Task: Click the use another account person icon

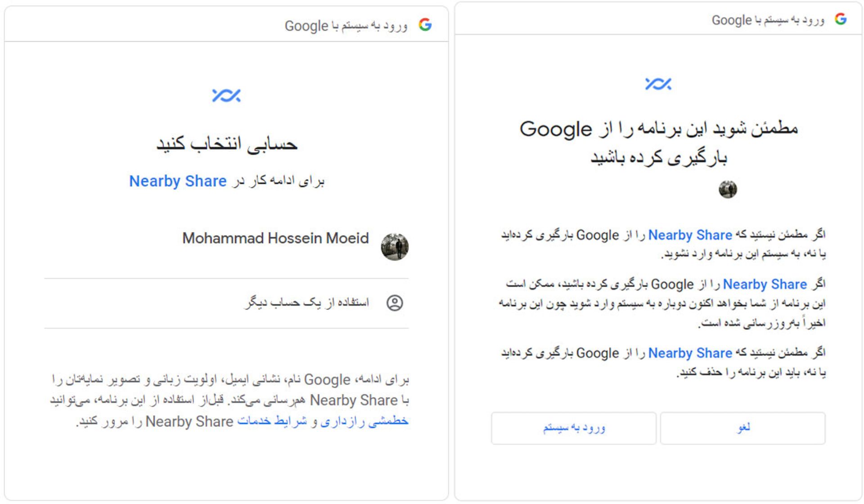Action: (x=395, y=303)
